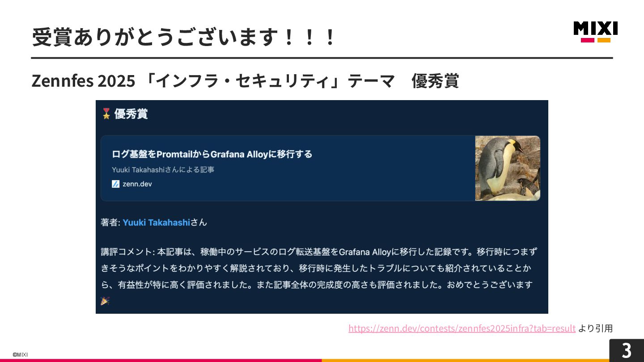Click the penguin thumbnail image
This screenshot has height=362, width=644.
[x=508, y=168]
